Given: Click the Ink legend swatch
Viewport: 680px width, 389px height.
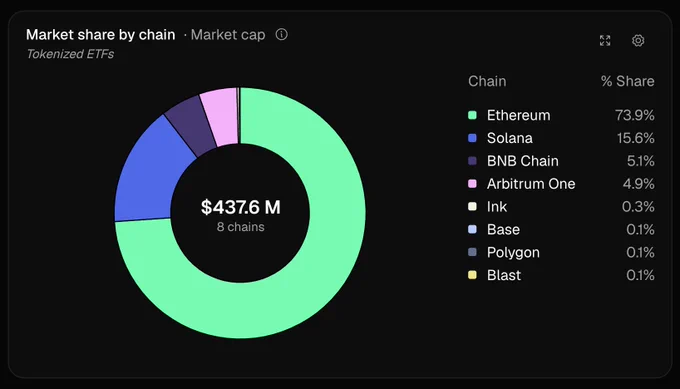Looking at the screenshot, I should pyautogui.click(x=472, y=206).
